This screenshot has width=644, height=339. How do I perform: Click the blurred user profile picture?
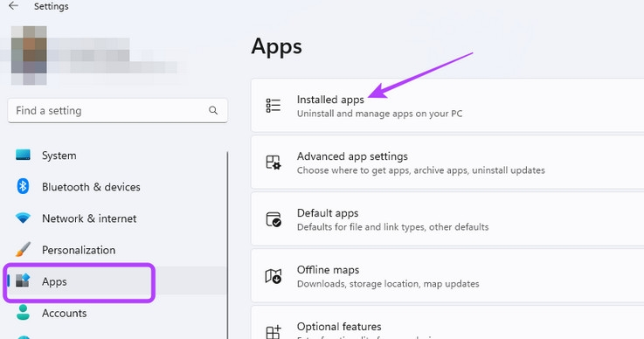[29, 55]
